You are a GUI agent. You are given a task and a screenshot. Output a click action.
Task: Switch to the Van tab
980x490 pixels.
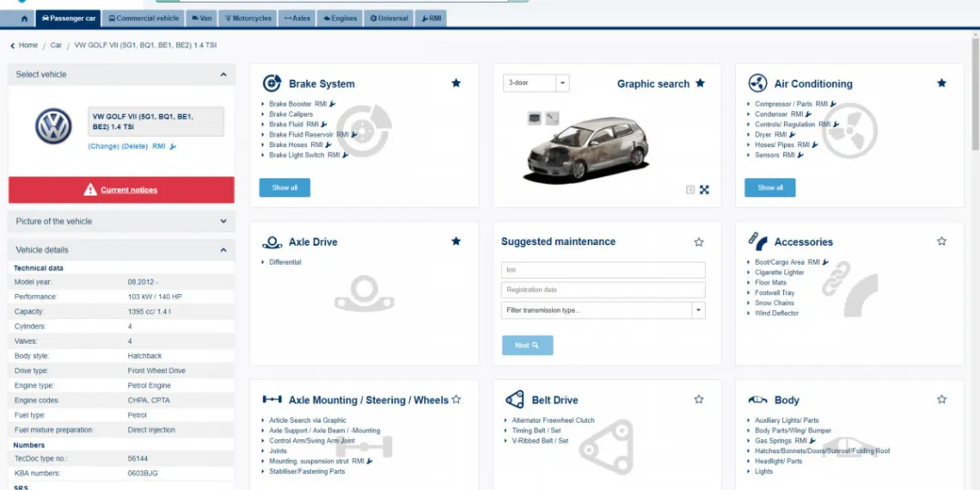tap(201, 19)
